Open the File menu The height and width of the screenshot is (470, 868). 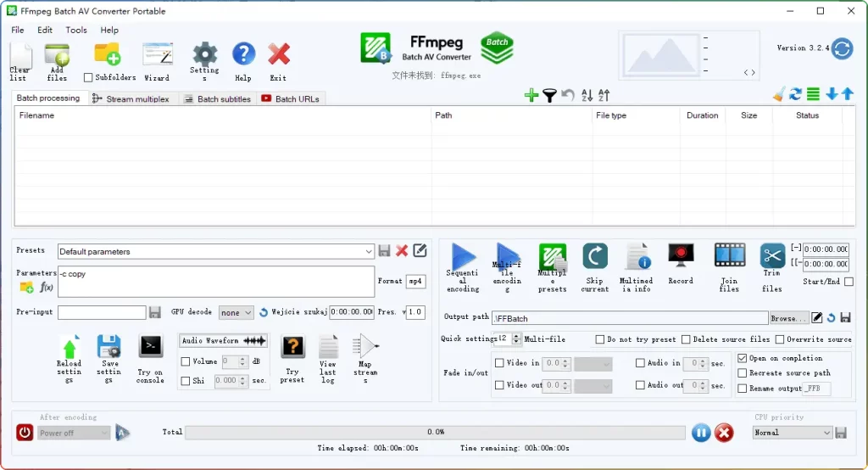[x=18, y=30]
